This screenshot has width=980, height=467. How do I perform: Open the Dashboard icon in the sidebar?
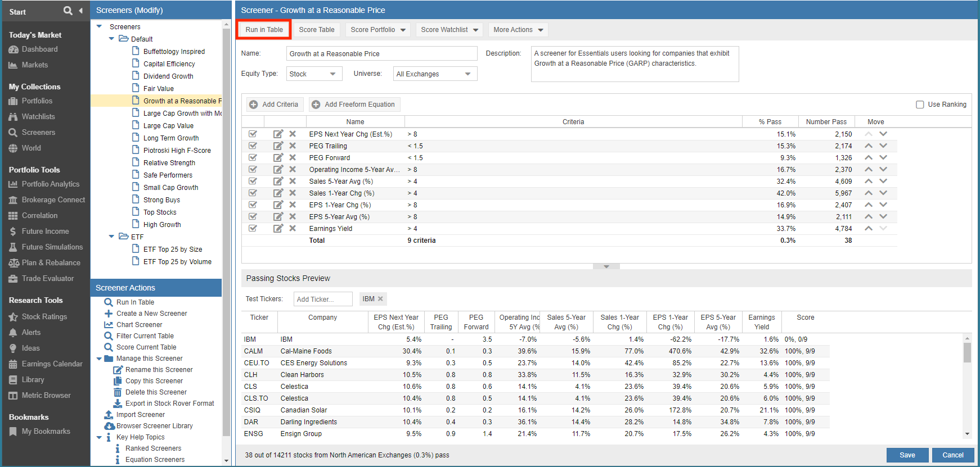(x=14, y=49)
